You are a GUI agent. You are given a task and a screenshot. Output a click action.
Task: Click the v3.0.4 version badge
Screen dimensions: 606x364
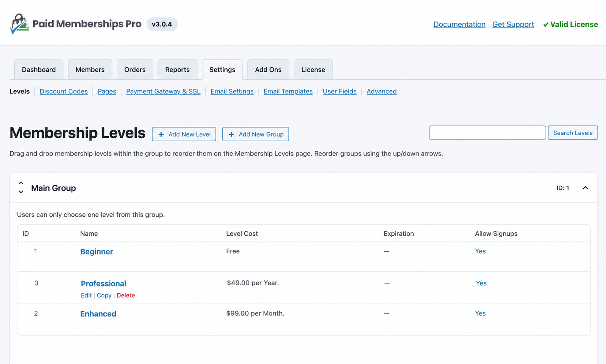162,24
